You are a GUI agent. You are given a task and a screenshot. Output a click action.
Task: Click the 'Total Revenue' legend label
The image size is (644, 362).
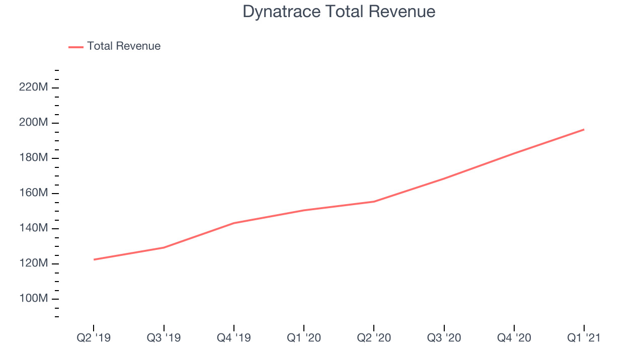[x=124, y=46]
